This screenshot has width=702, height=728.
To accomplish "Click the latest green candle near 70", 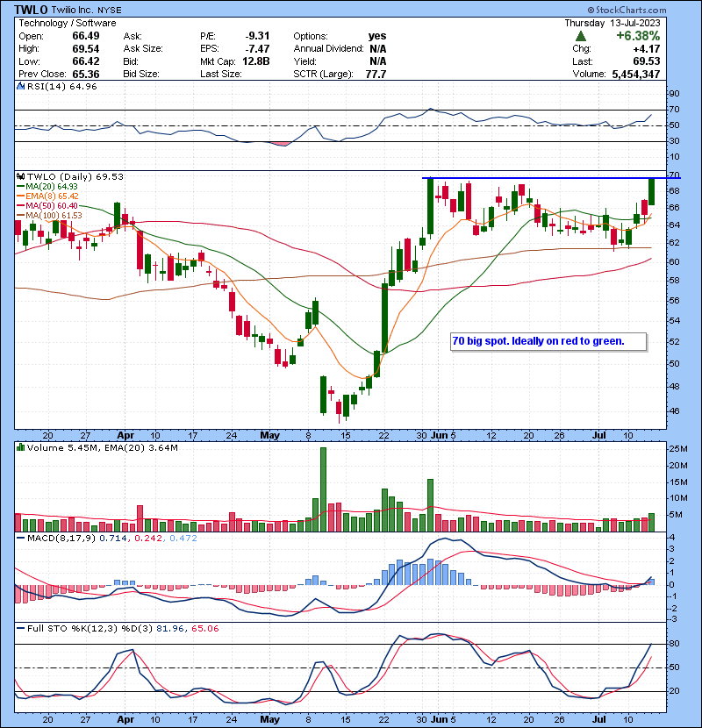I will coord(652,191).
